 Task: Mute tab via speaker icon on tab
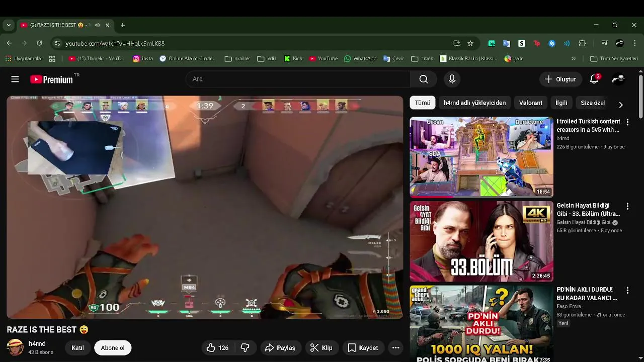coord(97,25)
